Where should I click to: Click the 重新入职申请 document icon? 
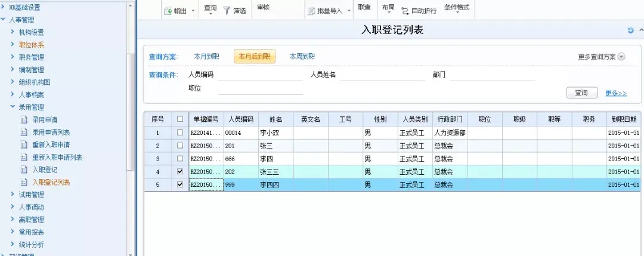click(x=24, y=144)
